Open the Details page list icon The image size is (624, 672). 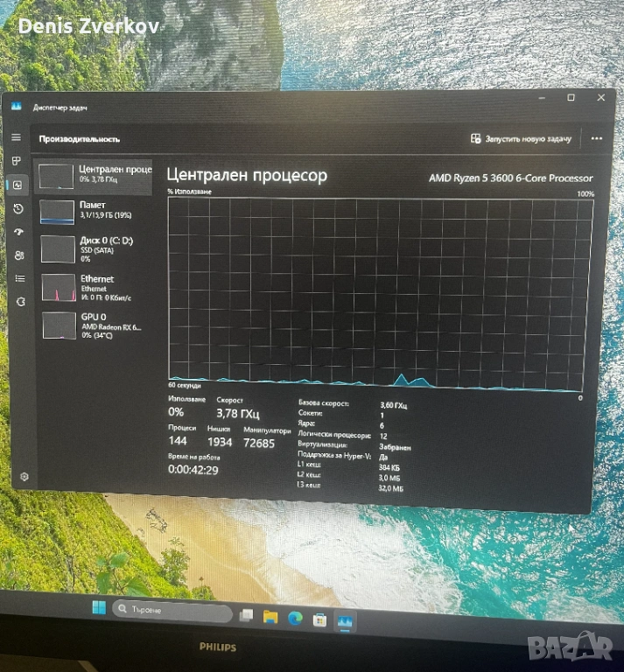point(19,278)
